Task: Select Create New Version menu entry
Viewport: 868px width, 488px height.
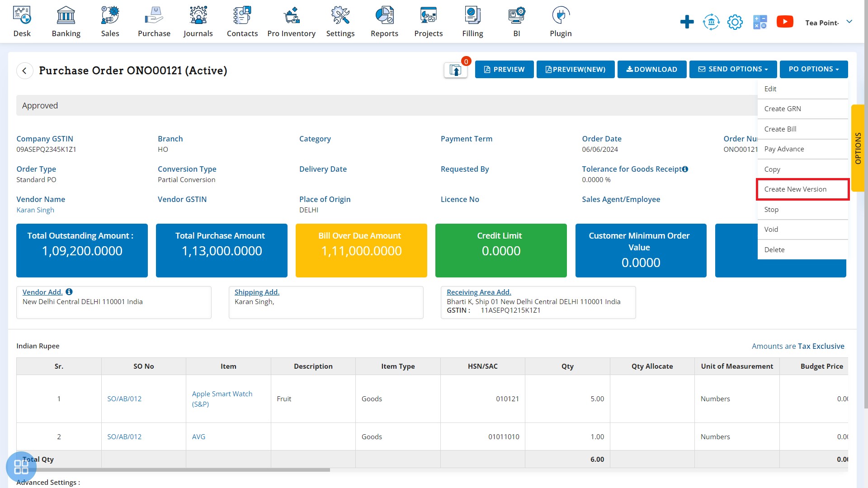Action: 795,189
